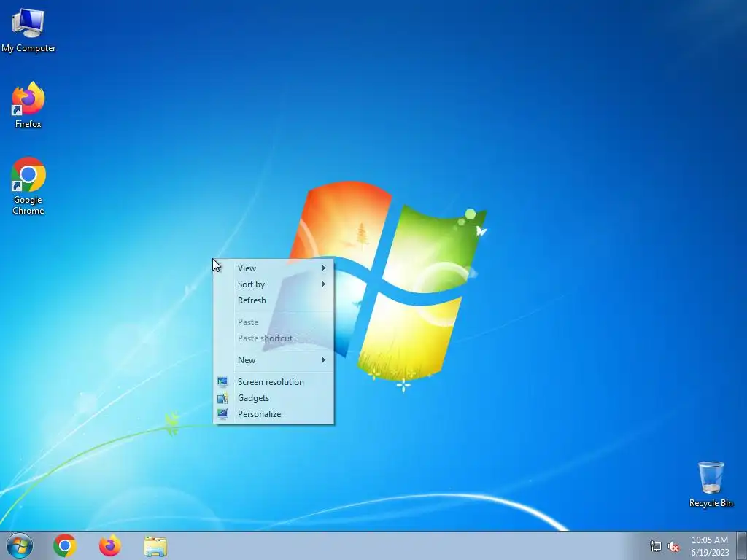This screenshot has width=747, height=560.
Task: Select the My Computer desktop icon
Action: pyautogui.click(x=28, y=31)
